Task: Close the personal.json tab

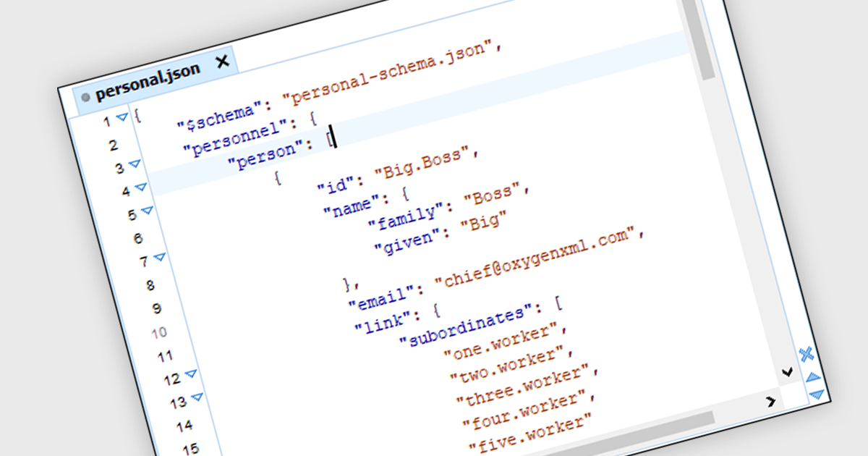Action: click(222, 62)
